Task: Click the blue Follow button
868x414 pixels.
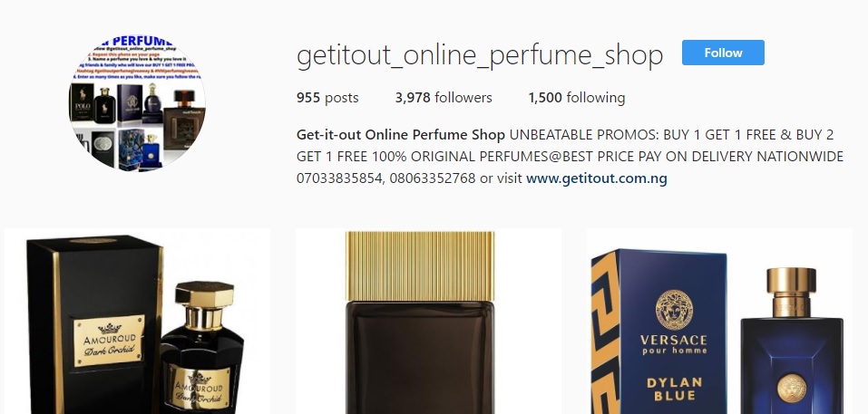Action: click(723, 53)
